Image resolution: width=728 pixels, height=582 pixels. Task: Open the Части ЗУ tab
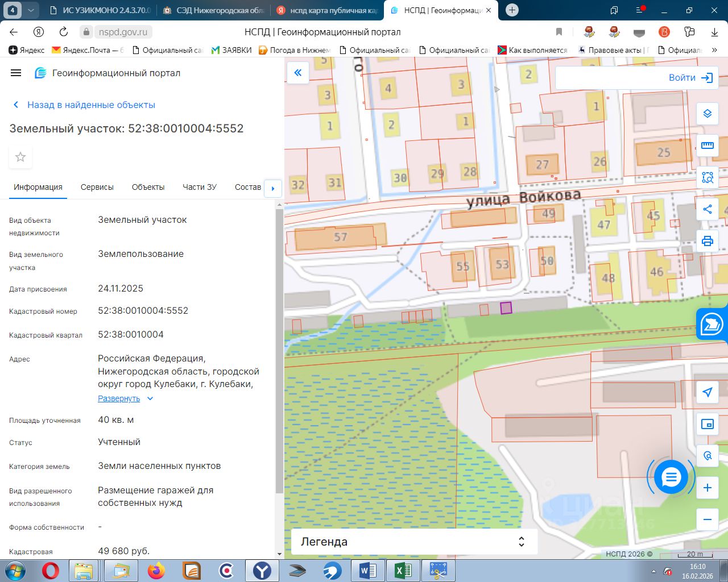(199, 187)
